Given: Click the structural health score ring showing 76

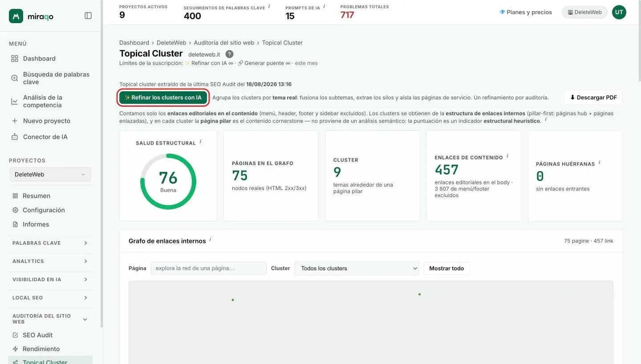Looking at the screenshot, I should (168, 182).
